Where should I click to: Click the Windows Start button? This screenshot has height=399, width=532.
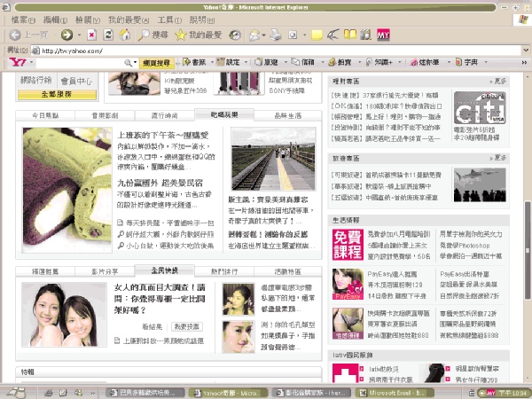point(16,393)
